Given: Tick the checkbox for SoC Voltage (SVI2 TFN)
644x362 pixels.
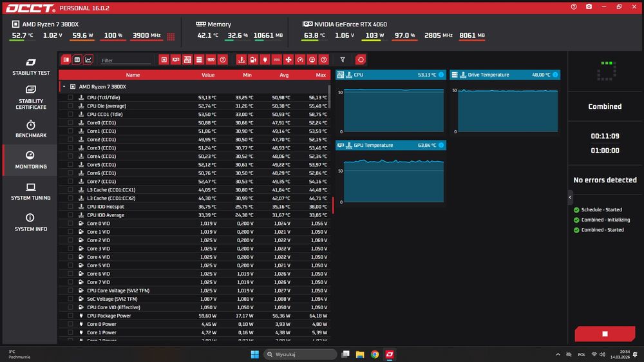Looking at the screenshot, I should point(70,299).
